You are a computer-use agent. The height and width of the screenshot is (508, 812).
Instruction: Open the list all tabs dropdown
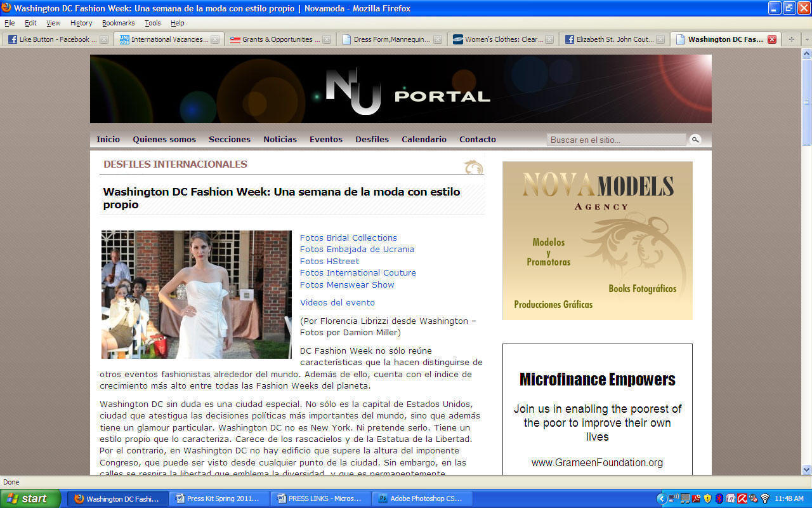point(806,39)
